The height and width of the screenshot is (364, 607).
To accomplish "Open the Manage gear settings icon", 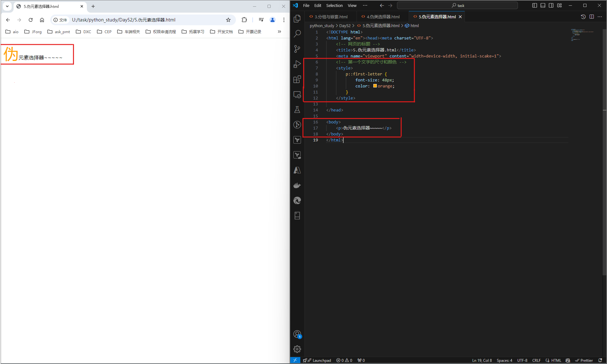I will click(x=297, y=349).
